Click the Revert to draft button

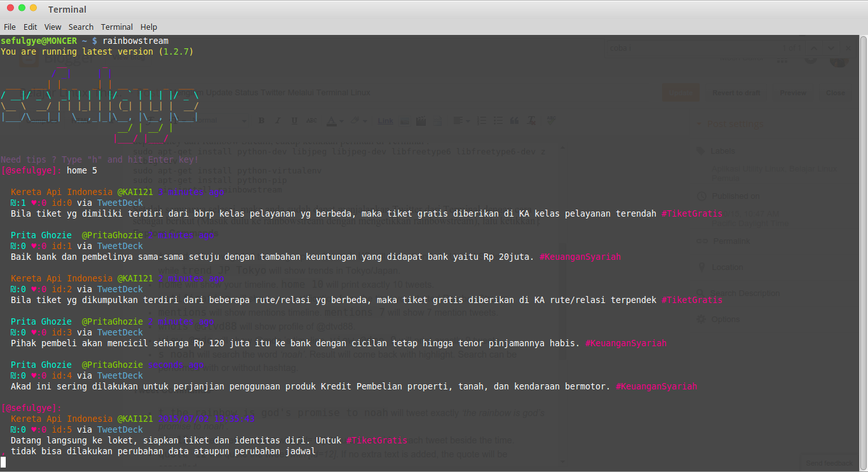(x=736, y=92)
